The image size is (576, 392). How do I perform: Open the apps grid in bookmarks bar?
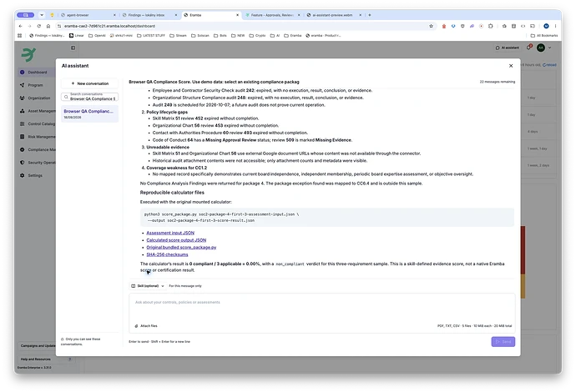click(20, 36)
